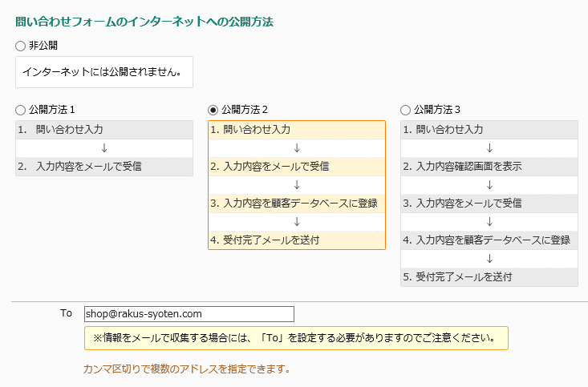
Task: Click the To email address field
Action: coord(189,314)
